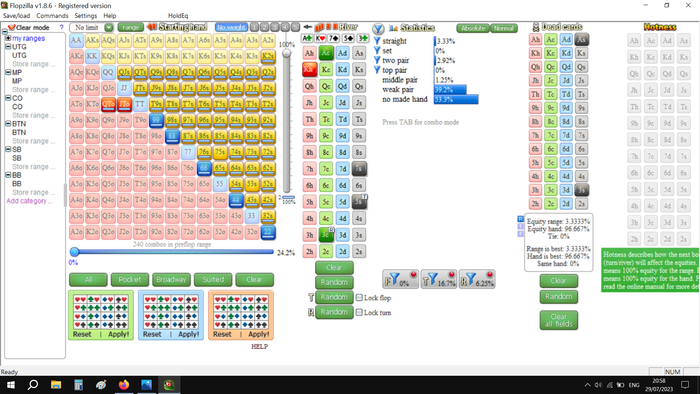Open the No limit dropdown arrow
This screenshot has height=394, width=700.
[x=108, y=28]
